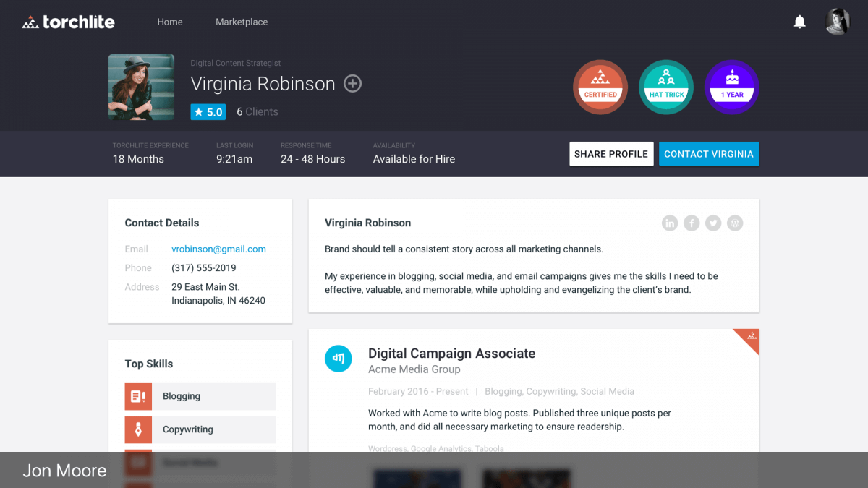
Task: Open Virginia's Twitter icon
Action: [x=713, y=223]
